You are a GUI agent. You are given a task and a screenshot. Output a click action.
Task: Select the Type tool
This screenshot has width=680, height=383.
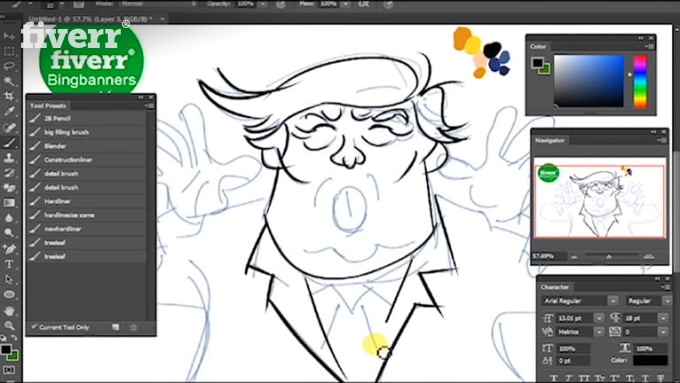click(9, 264)
